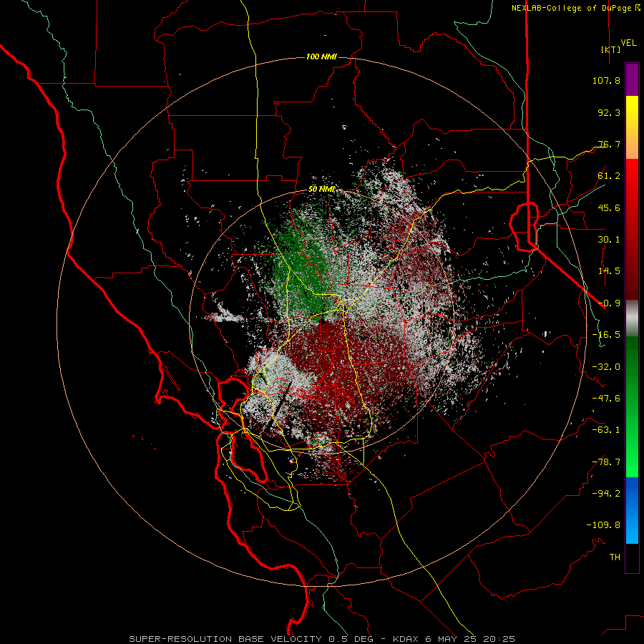Click the 76.7 legend value

coord(609,144)
